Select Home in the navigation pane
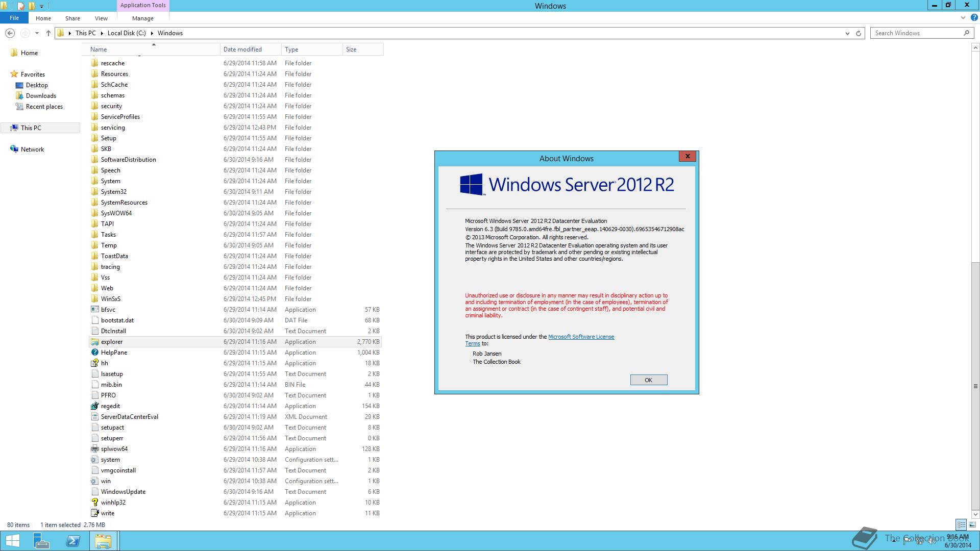Image resolution: width=980 pixels, height=551 pixels. pyautogui.click(x=29, y=53)
